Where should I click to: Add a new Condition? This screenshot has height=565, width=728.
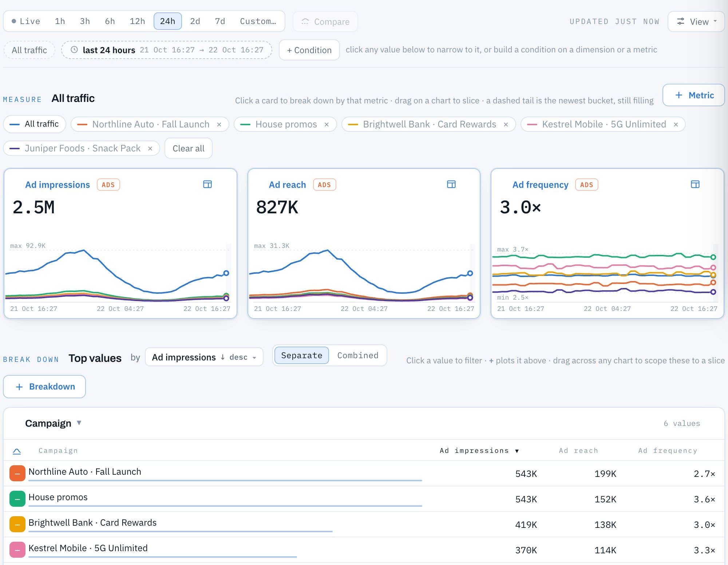pos(309,50)
